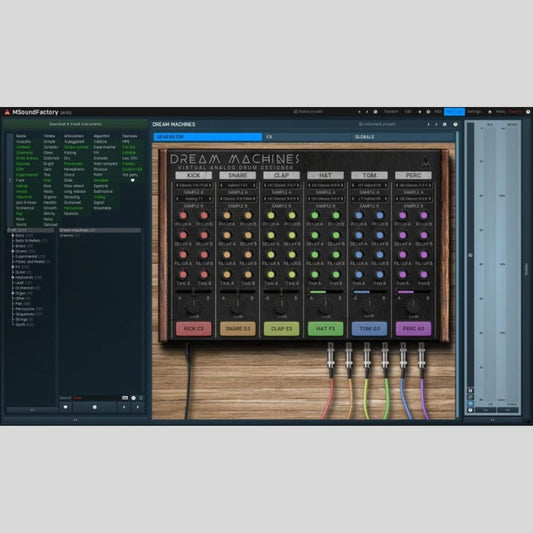Viewport: 533px width, 533px height.
Task: Click round icon next to search field
Action: pyautogui.click(x=134, y=398)
